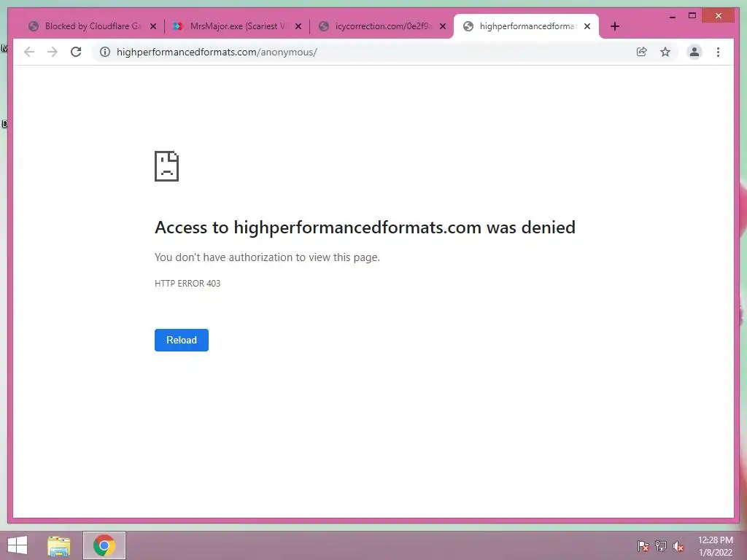The width and height of the screenshot is (747, 560).
Task: Open the taskbar clock showing 12:28 PM
Action: 715,546
